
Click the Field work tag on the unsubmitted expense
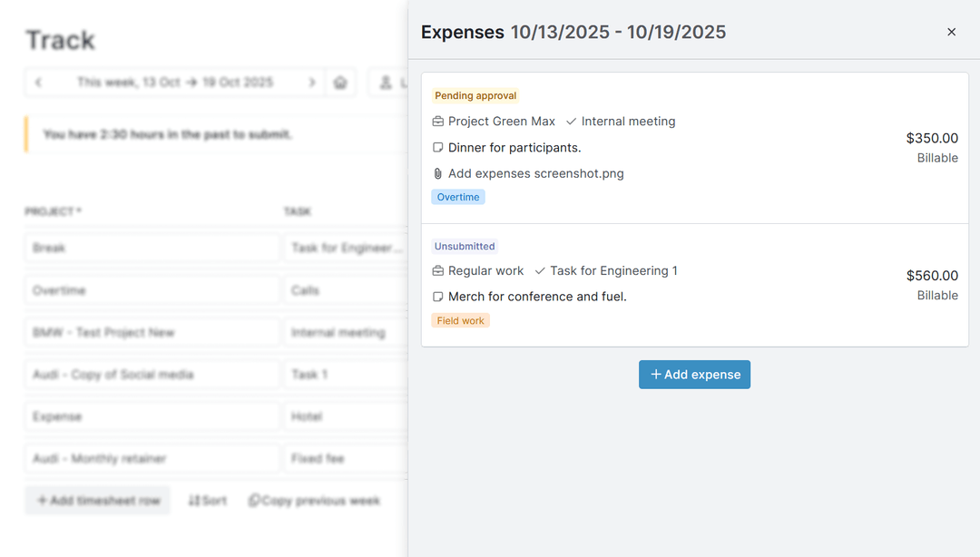[460, 319]
